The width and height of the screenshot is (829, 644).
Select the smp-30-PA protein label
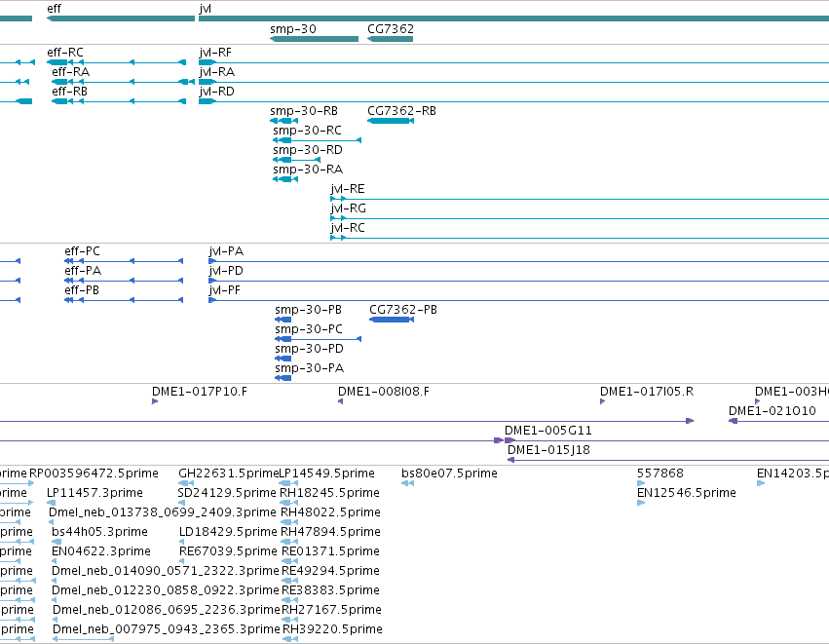coord(309,368)
